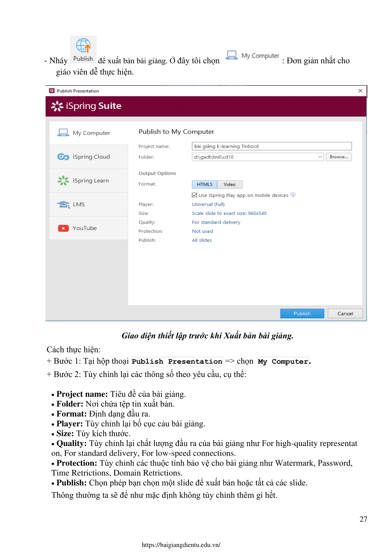Click the bold Folder: bullet term
Viewport: 392px width, 555px height.
70,404
